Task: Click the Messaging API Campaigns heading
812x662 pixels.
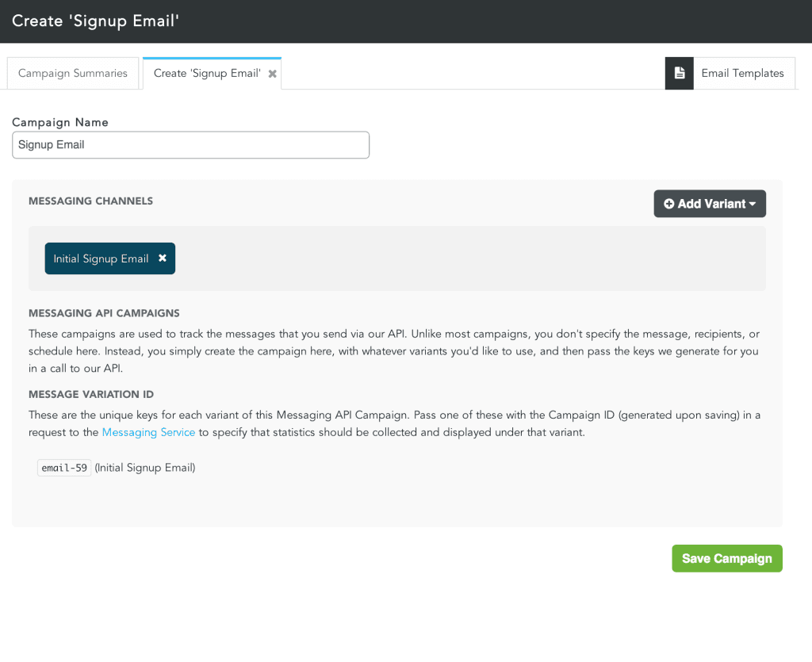Action: tap(104, 313)
